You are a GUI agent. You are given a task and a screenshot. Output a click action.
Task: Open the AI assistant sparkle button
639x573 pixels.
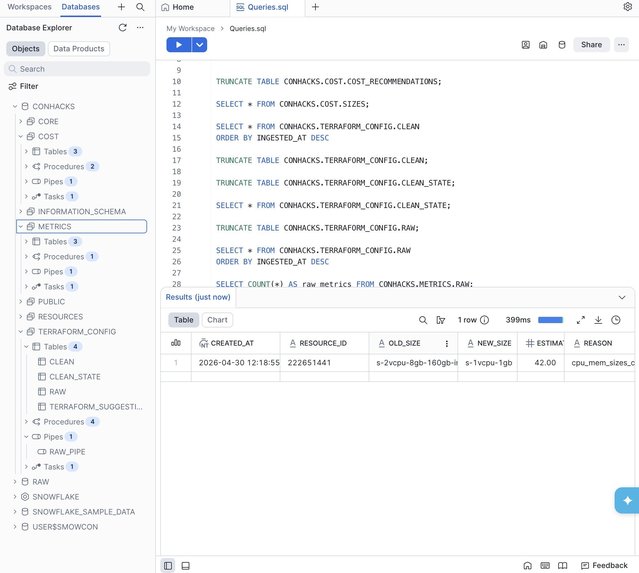click(x=627, y=500)
